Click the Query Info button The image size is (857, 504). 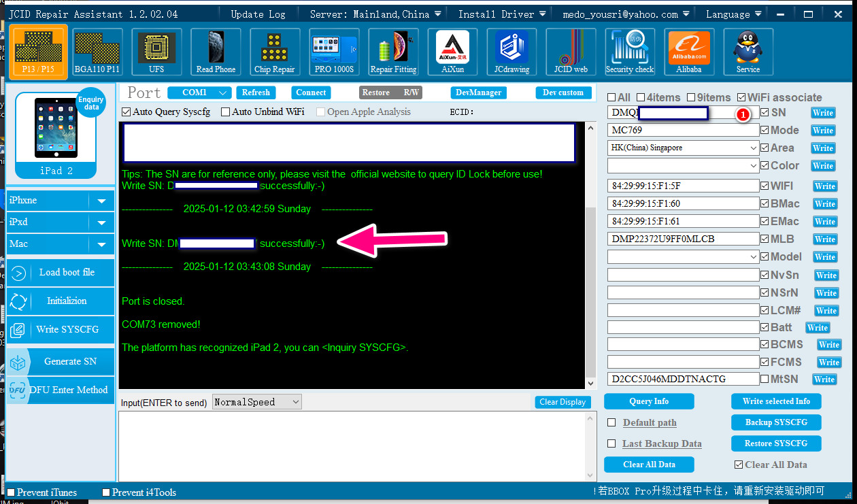coord(649,401)
